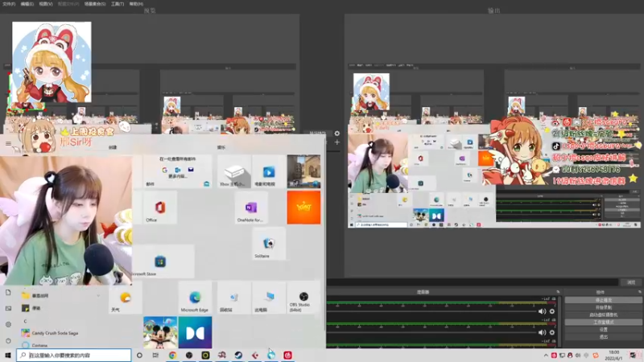The image size is (644, 362).
Task: Click the Windows Start button
Action: point(8,355)
